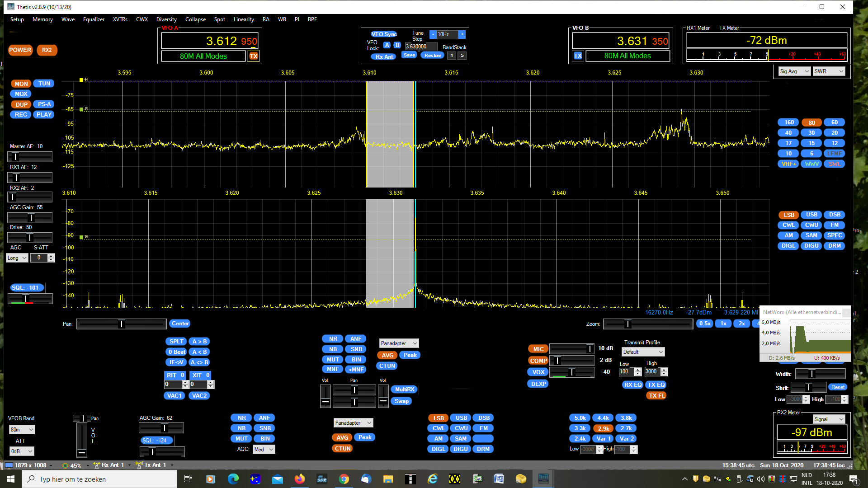Enable the NR noise reduction

click(x=333, y=338)
